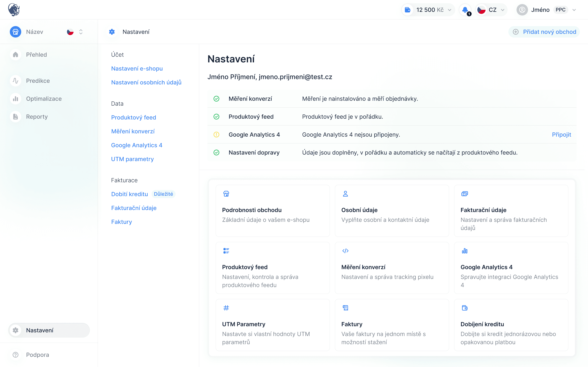Click Přidat nový obchod button
The image size is (588, 367).
[544, 32]
